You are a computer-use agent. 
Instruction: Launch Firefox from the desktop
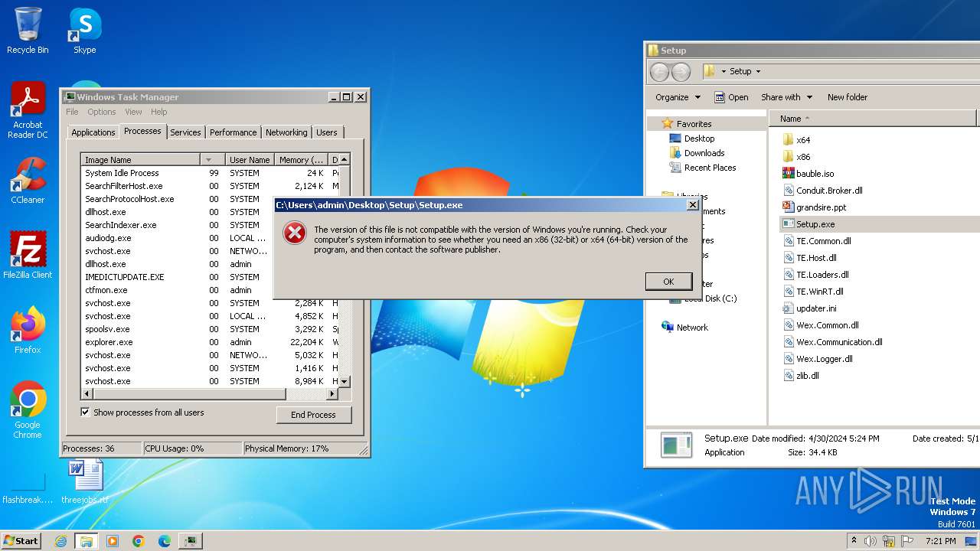tap(28, 331)
